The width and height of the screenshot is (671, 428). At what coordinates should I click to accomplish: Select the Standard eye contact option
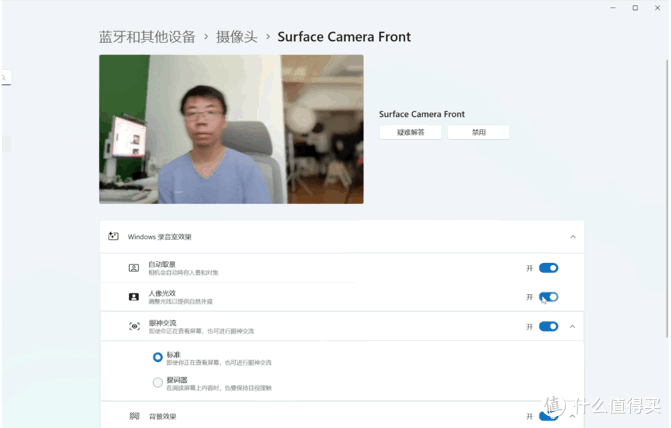(157, 357)
